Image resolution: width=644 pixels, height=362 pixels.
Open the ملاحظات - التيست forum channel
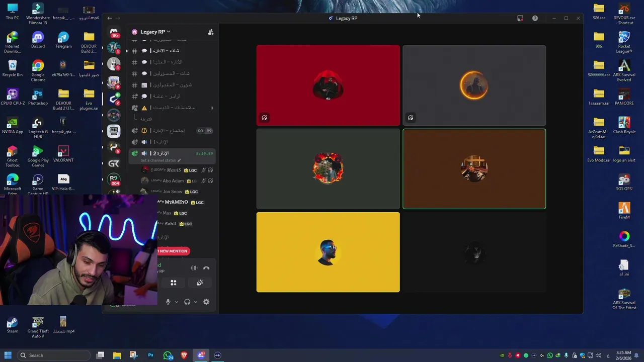172,108
